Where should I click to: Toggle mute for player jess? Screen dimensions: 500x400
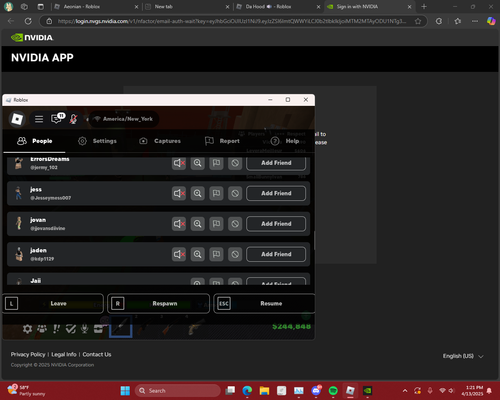coord(179,193)
